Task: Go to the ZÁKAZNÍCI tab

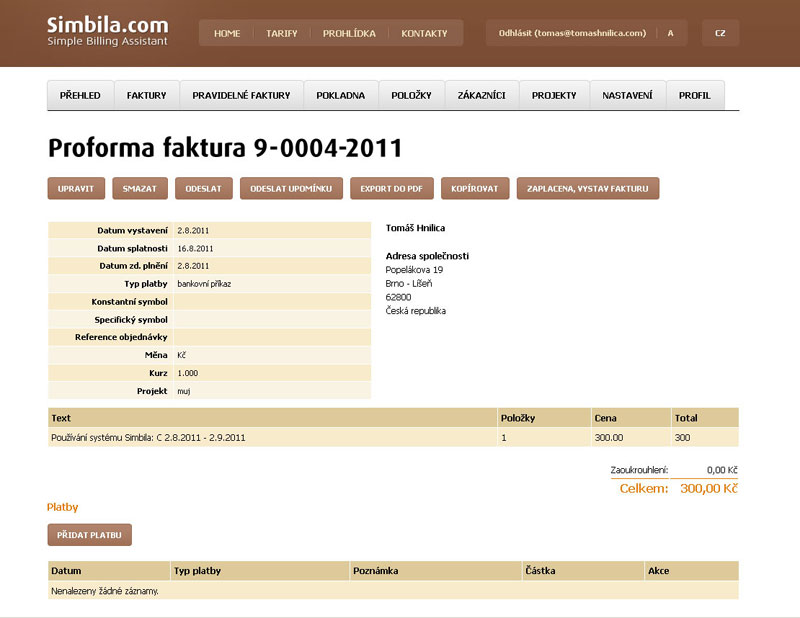Action: point(481,95)
